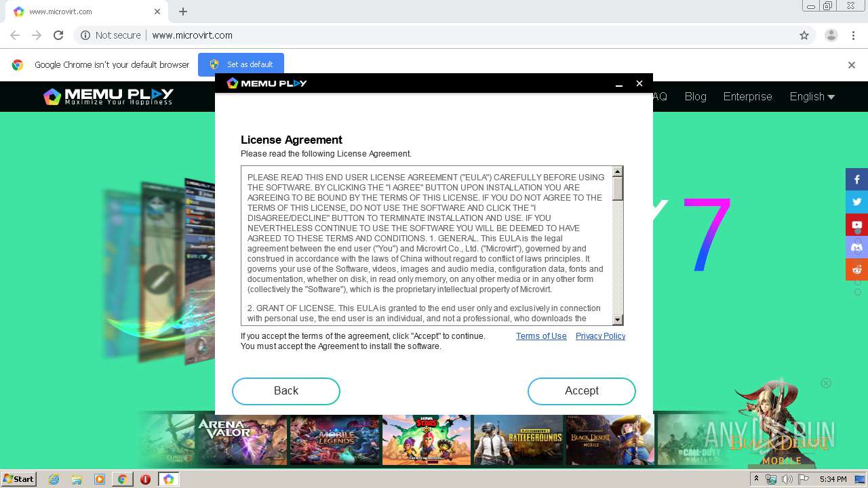Open the Arena of Valor game thumbnail
This screenshot has height=488, width=868.
(241, 440)
